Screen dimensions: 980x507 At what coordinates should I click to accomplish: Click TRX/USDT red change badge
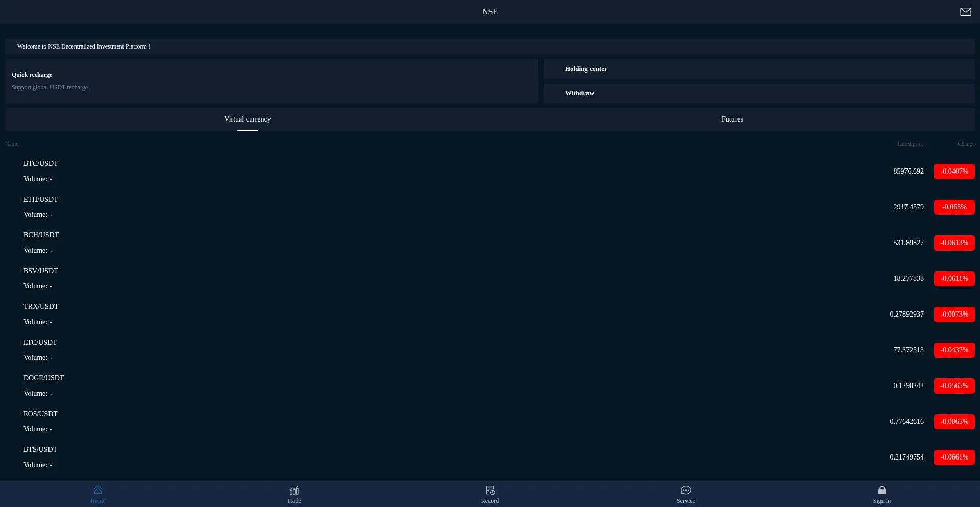point(954,315)
